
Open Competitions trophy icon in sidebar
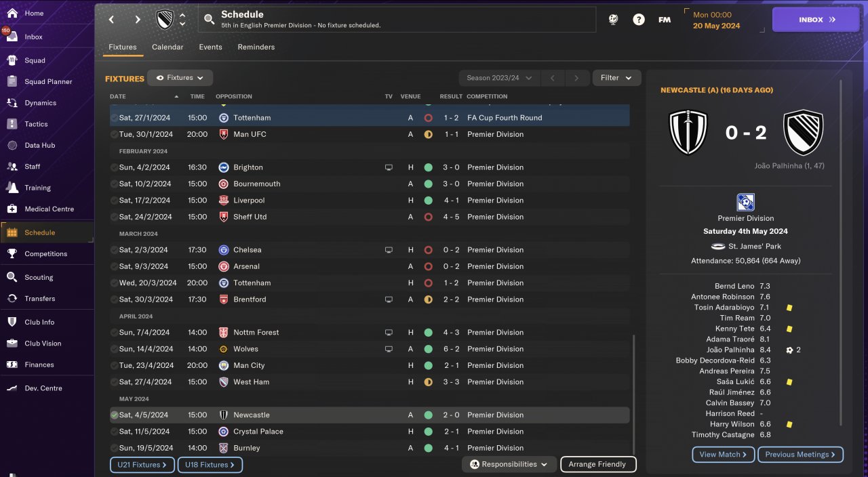12,253
